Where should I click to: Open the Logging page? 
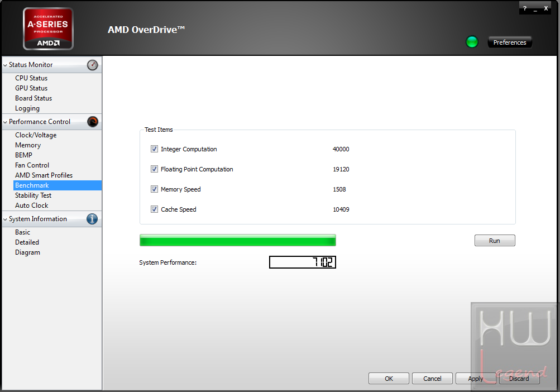click(x=27, y=108)
